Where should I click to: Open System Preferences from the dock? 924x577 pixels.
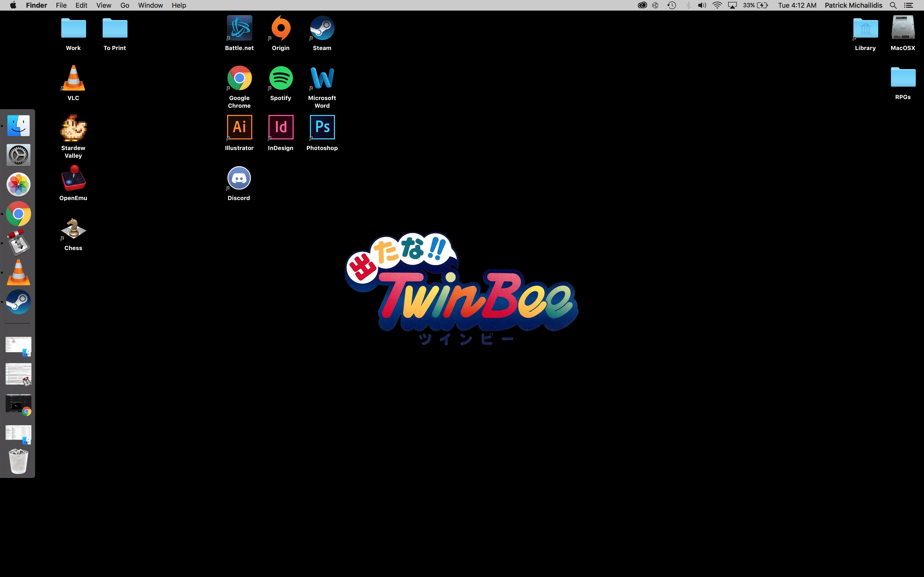pyautogui.click(x=18, y=155)
